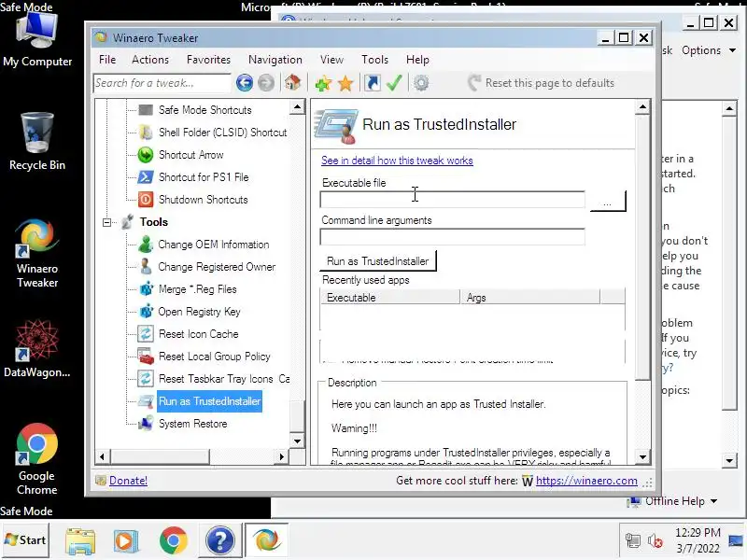Click the Executable column header
The image size is (747, 560).
(390, 298)
